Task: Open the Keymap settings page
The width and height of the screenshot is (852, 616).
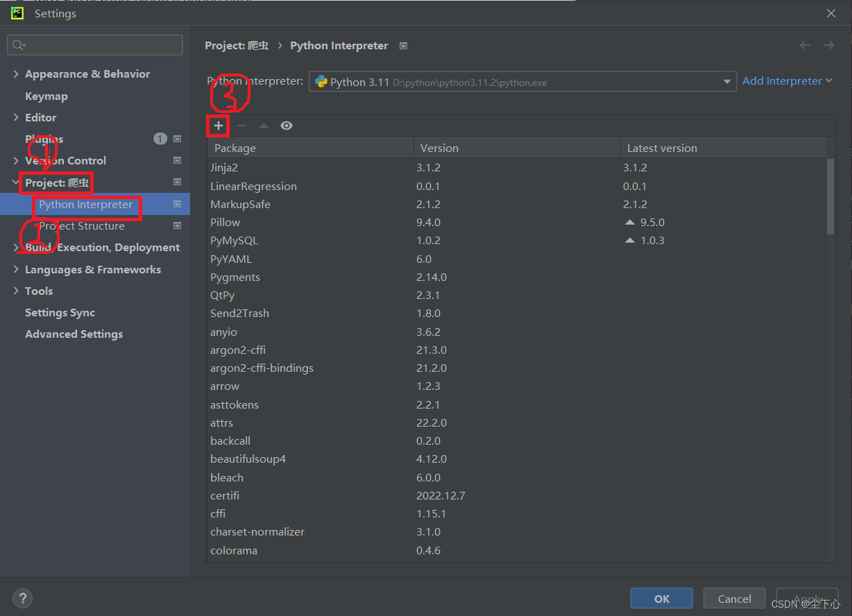Action: pyautogui.click(x=46, y=96)
